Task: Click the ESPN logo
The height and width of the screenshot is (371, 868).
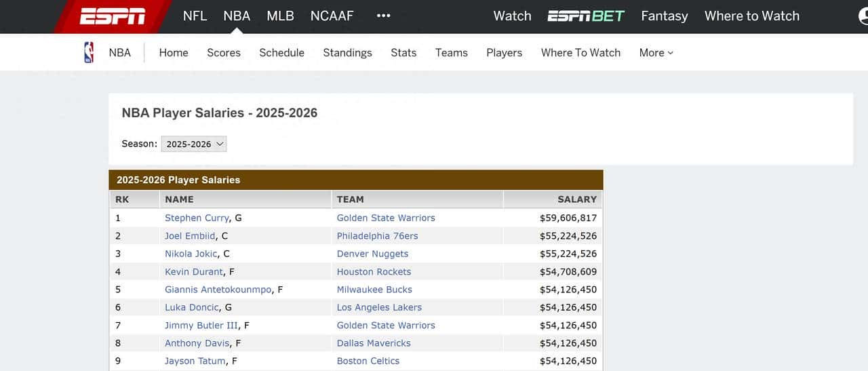Action: point(112,16)
